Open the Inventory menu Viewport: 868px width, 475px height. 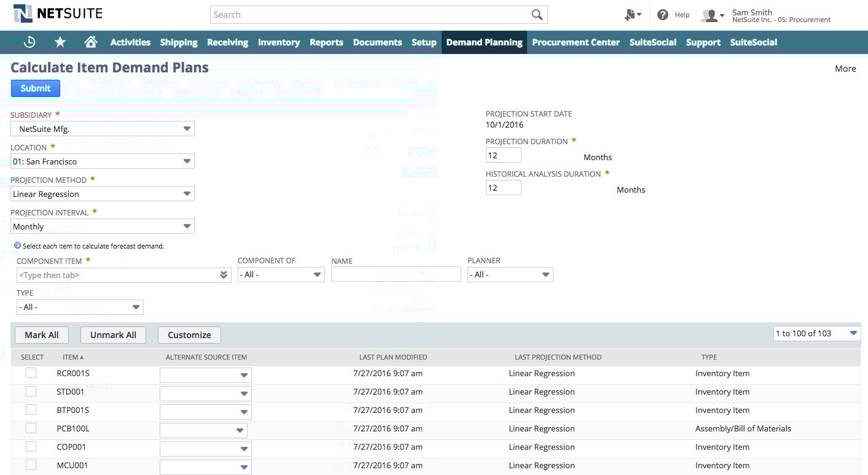point(279,42)
